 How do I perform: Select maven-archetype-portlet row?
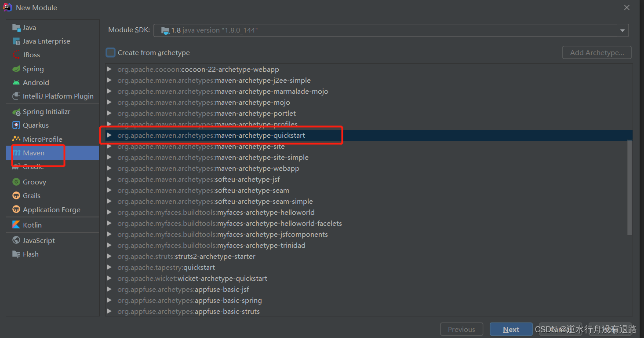(369, 113)
